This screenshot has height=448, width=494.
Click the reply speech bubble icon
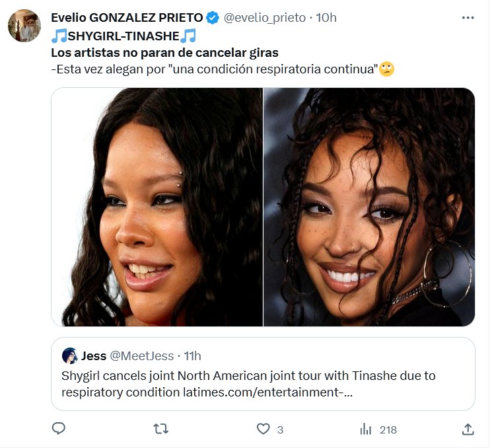[59, 429]
